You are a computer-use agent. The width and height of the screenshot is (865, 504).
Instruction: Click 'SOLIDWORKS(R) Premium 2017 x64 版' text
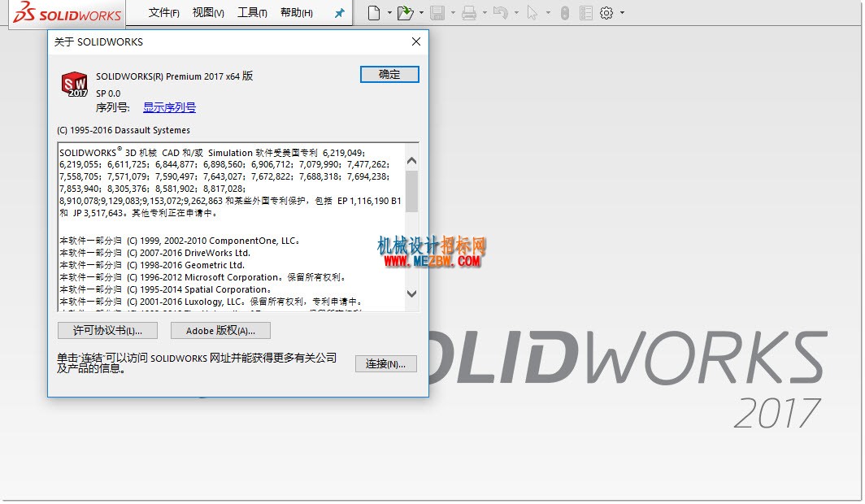tap(174, 76)
